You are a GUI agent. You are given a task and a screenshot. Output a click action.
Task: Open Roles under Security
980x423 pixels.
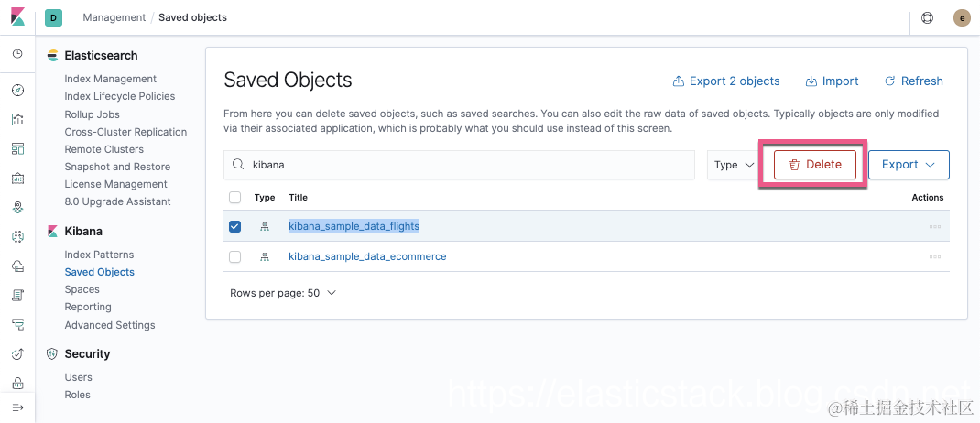point(78,395)
